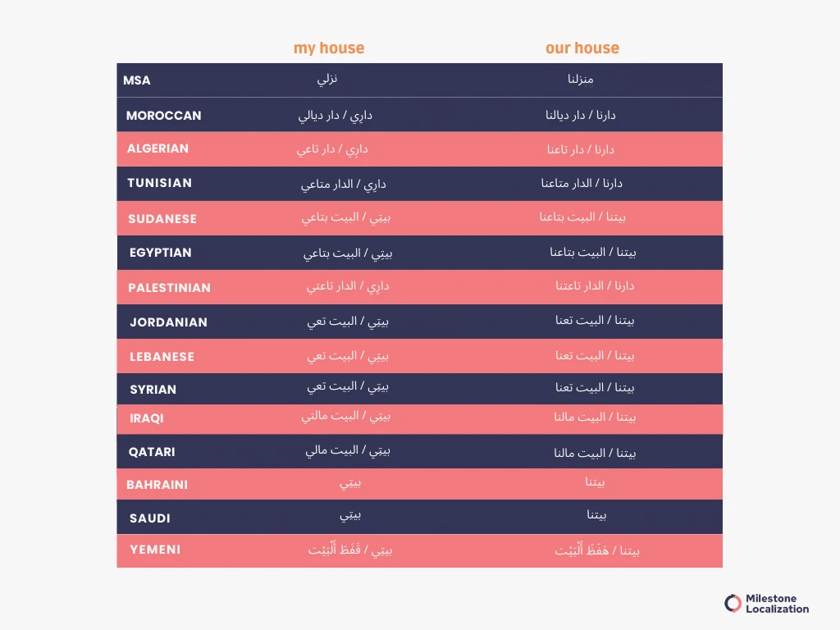Screen dimensions: 840x630
Task: Click the YEMENI row label
Action: [x=155, y=550]
